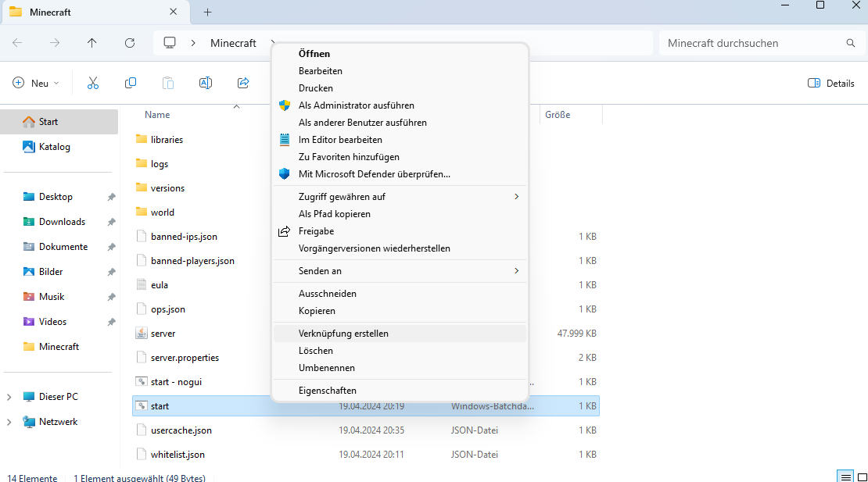Select Zu Favoriten hinzufügen
868x482 pixels.
(400, 156)
